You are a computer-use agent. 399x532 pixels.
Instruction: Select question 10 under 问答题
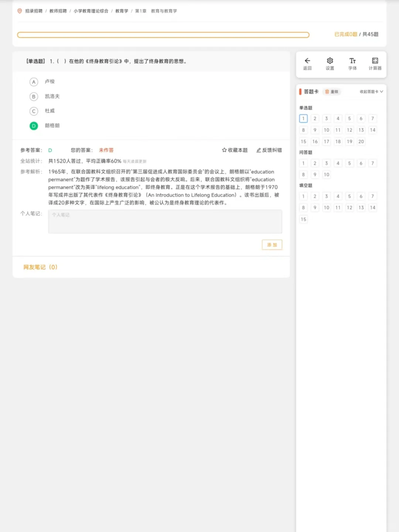click(326, 174)
